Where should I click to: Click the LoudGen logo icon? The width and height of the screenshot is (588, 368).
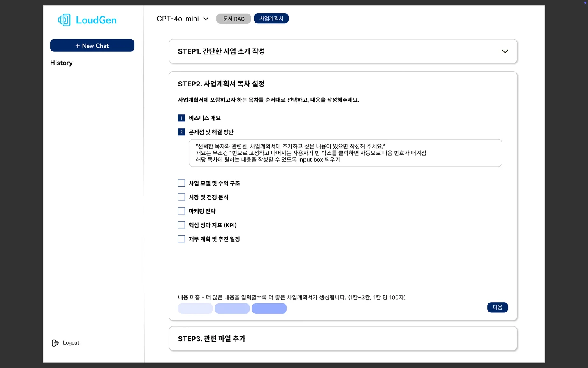(64, 20)
